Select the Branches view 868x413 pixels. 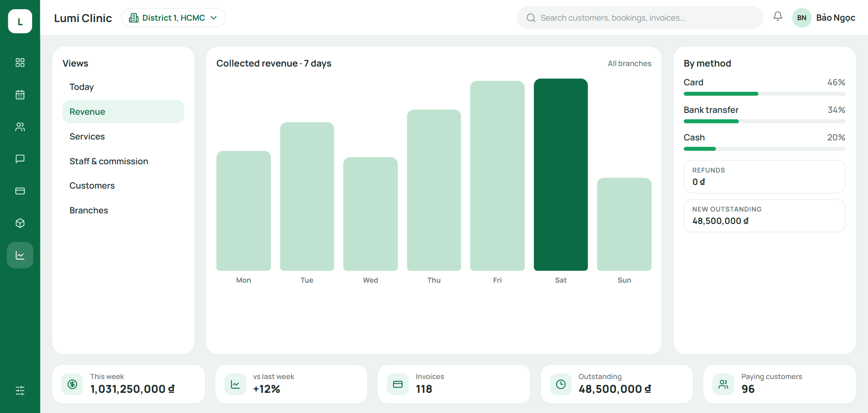(123, 210)
